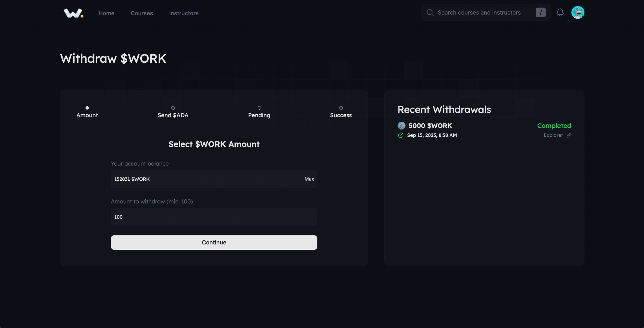Click the green completed checkmark icon

pos(401,135)
